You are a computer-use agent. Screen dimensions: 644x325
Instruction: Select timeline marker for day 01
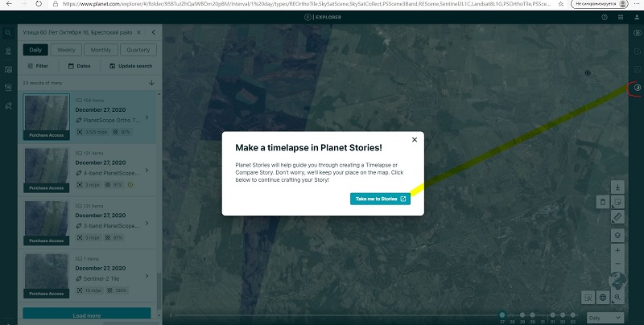point(553,315)
